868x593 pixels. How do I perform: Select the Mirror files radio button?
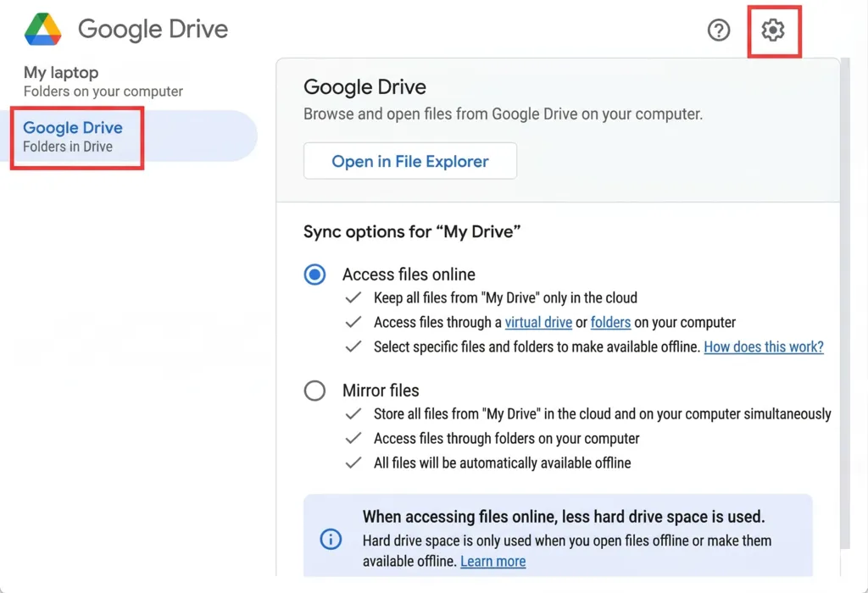[314, 391]
